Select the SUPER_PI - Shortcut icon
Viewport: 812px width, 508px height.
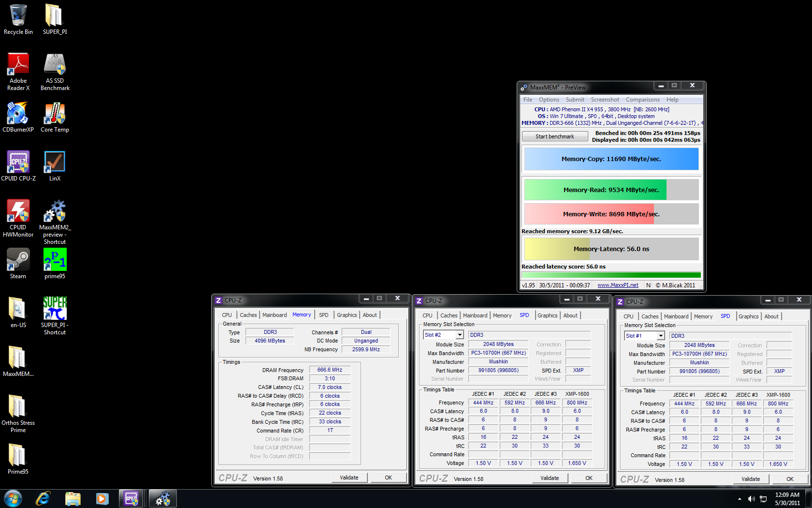pyautogui.click(x=55, y=316)
